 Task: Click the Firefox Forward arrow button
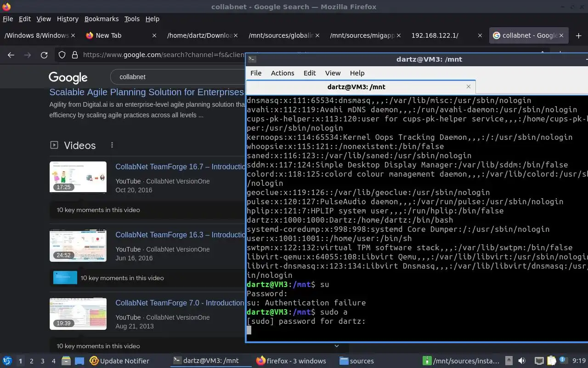28,55
